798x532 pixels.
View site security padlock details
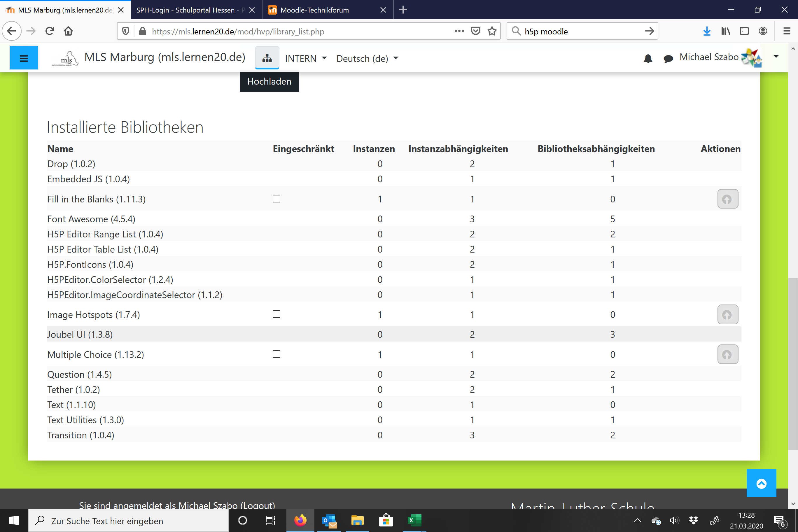pyautogui.click(x=143, y=31)
